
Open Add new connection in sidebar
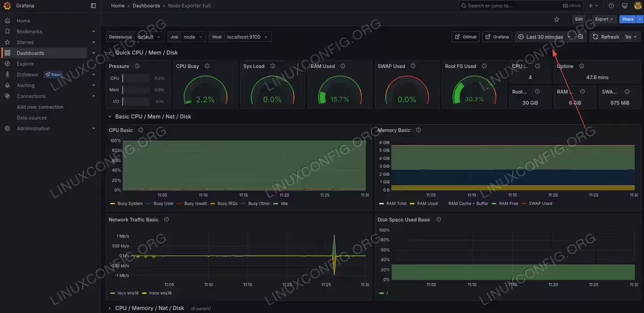point(40,107)
